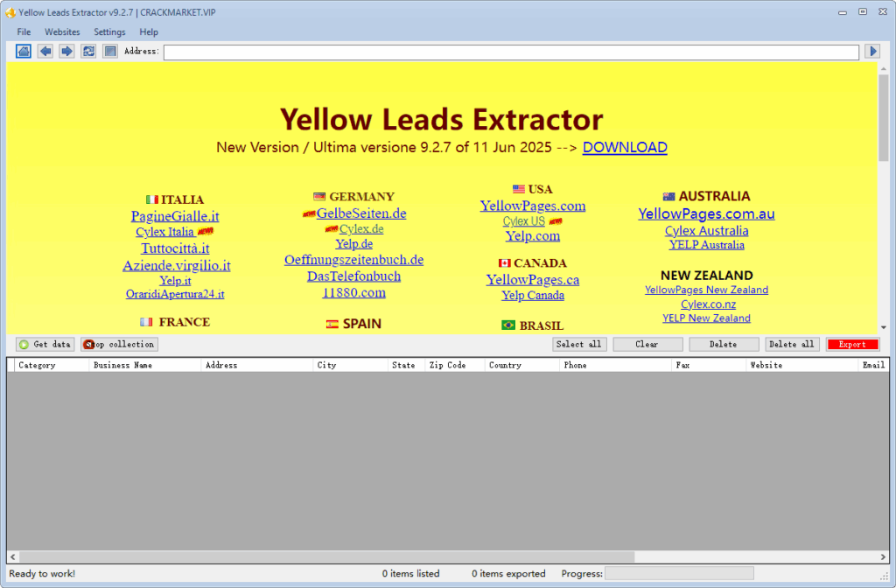Click the '0 items listed' status text
Screen dimensions: 896x588
click(411, 573)
